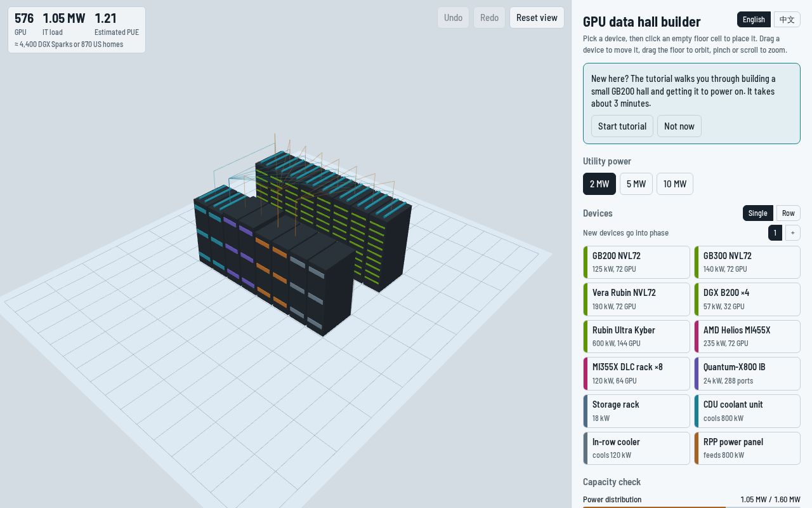
Task: Select the Vera Rubin NVL72 rack
Action: (x=636, y=299)
